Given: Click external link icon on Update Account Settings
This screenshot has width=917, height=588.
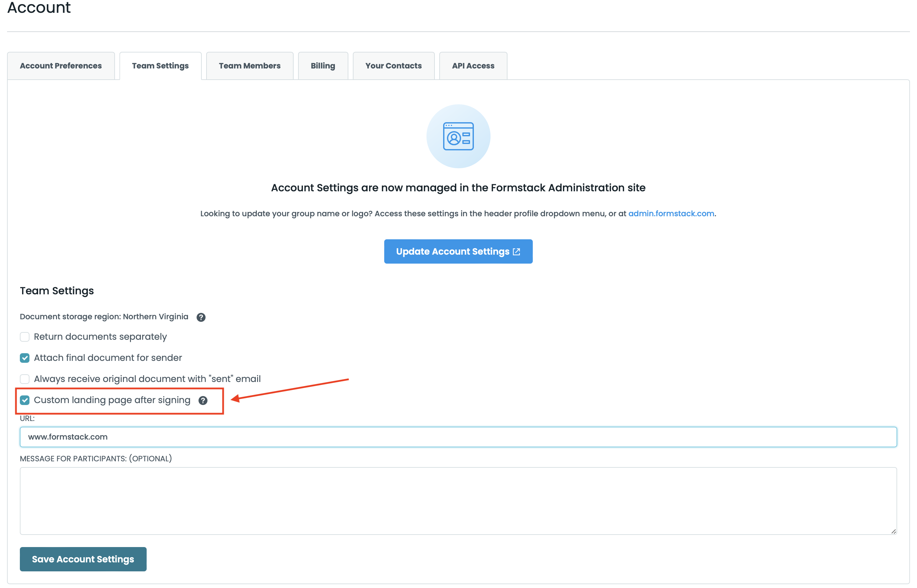Looking at the screenshot, I should click(x=516, y=252).
